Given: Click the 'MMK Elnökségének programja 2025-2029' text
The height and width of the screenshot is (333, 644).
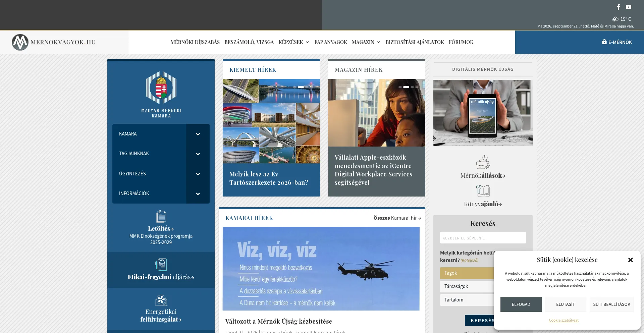Looking at the screenshot, I should coord(161,239).
